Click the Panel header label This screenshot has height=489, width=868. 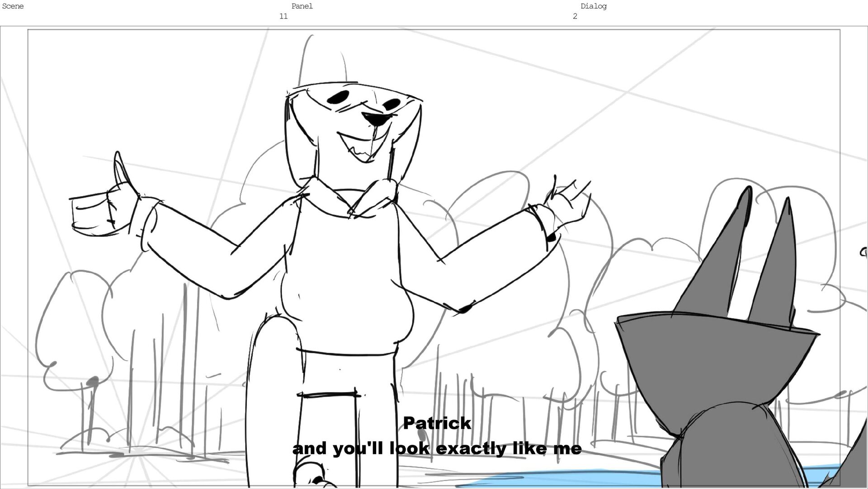point(302,6)
